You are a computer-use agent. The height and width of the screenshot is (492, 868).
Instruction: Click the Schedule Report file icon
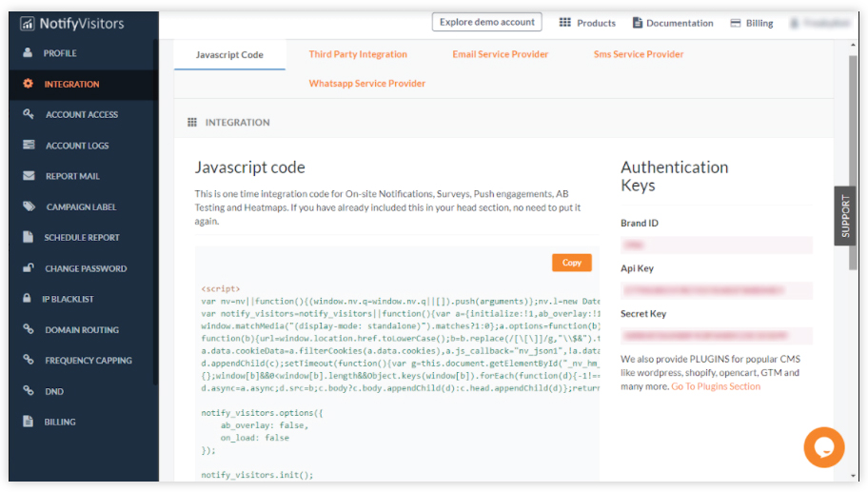28,237
